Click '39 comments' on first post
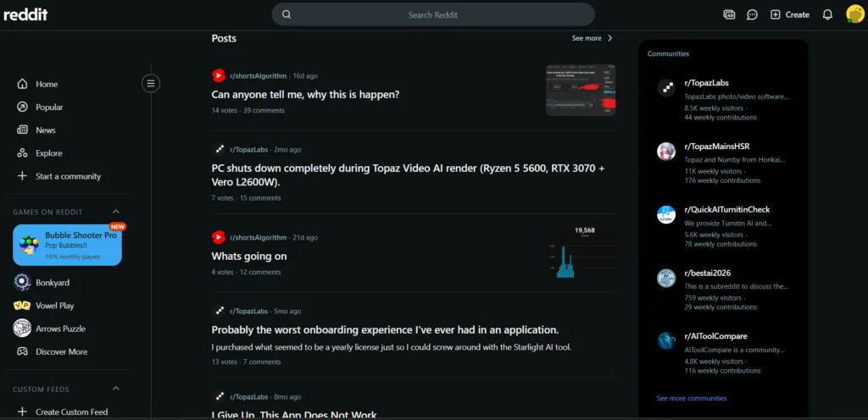 point(264,111)
